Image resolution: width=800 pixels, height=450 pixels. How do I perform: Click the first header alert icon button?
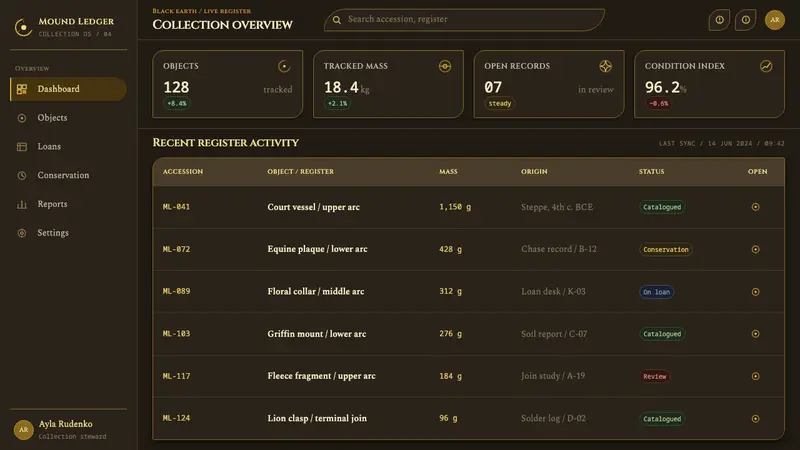(x=719, y=20)
